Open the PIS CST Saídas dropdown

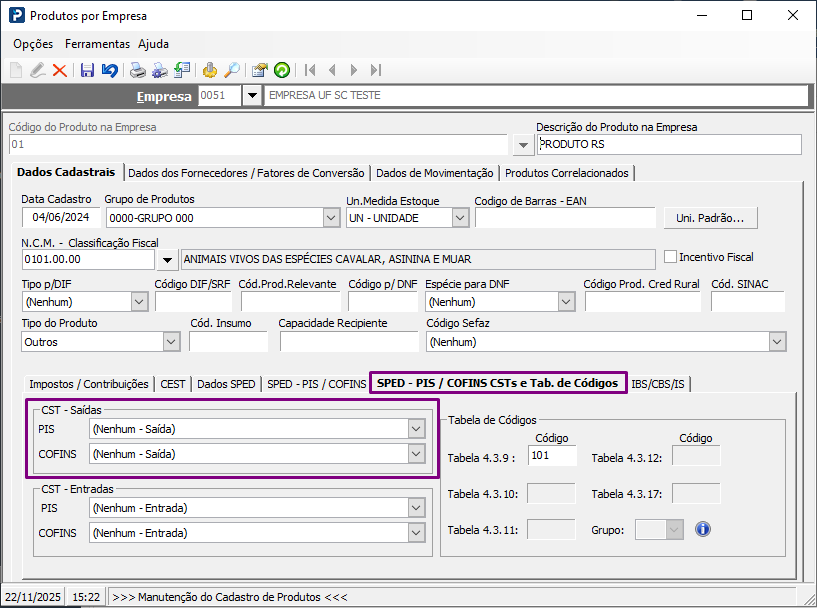point(416,428)
